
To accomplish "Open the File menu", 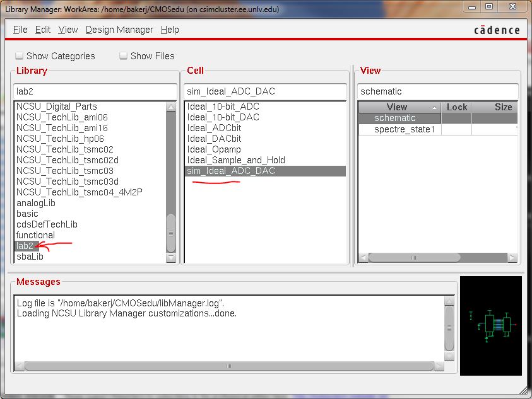I will (x=20, y=30).
